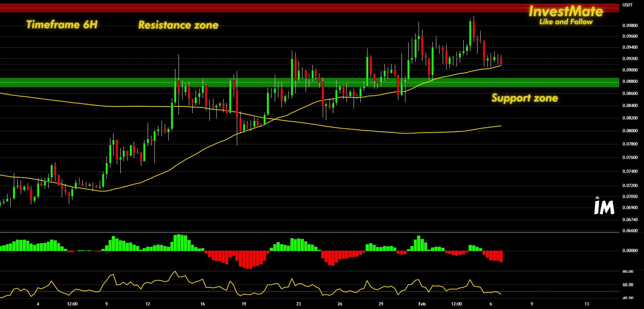This screenshot has height=309, width=644.
Task: Click the 0.08800 price axis label
Action: click(x=630, y=81)
